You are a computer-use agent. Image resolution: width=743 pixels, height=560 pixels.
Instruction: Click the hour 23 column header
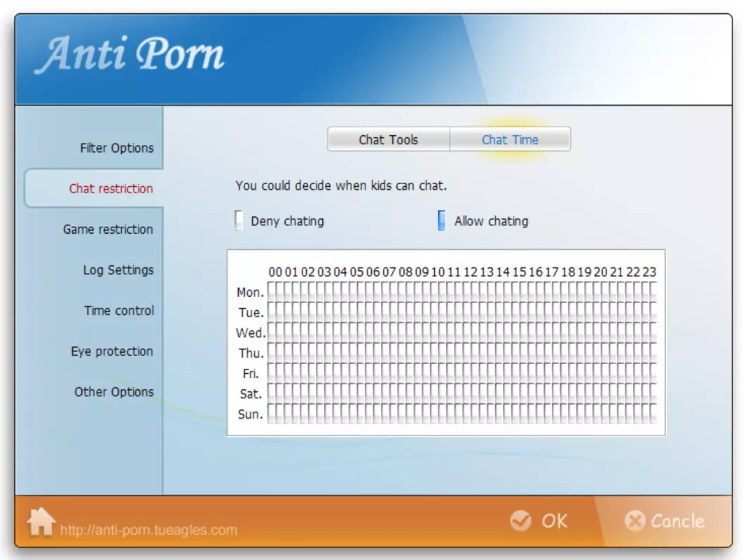click(649, 272)
